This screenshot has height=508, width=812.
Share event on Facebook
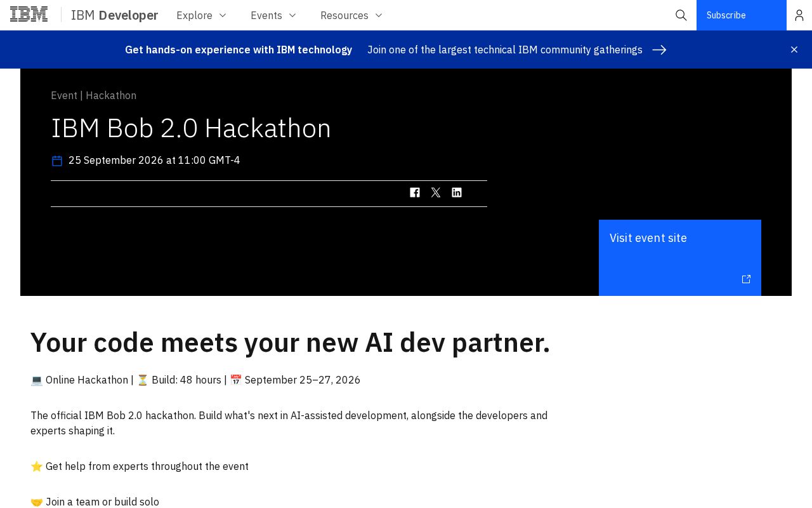[415, 192]
